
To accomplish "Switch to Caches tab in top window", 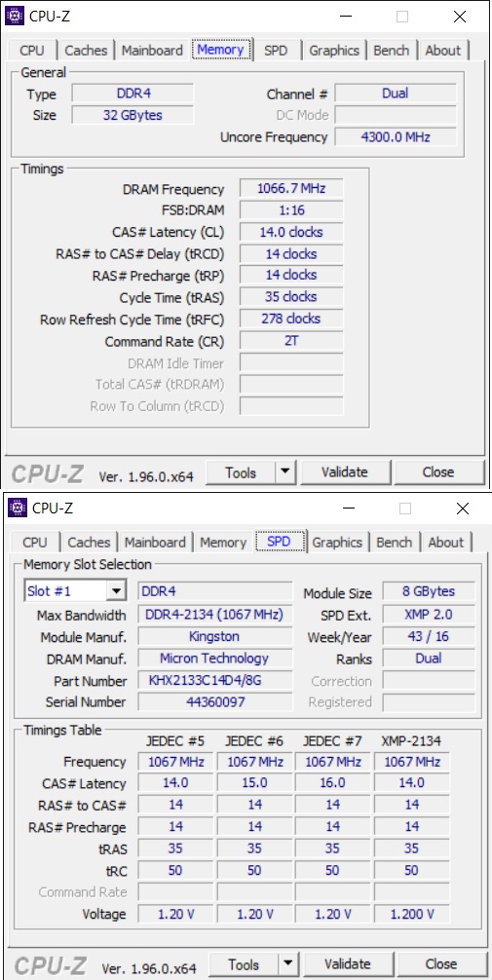I will [x=87, y=51].
